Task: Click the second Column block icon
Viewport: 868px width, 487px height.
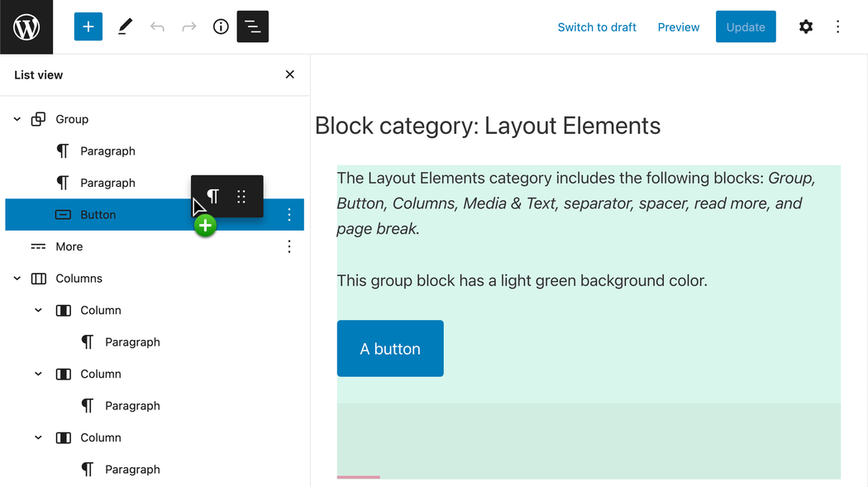Action: tap(63, 374)
